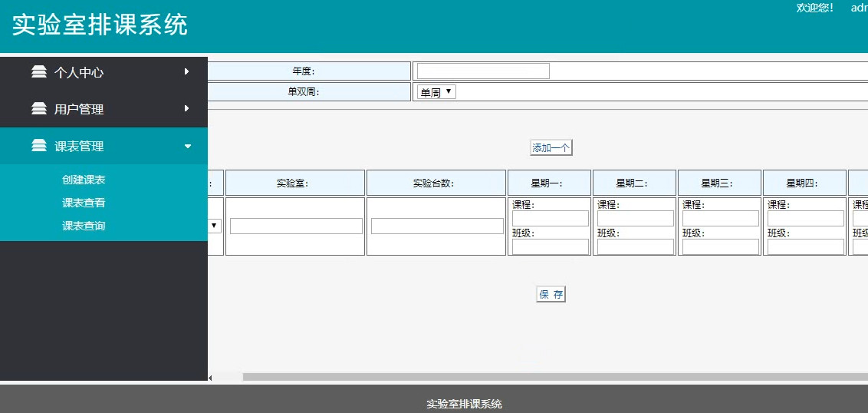Click the stack icon beside 用户管理
The height and width of the screenshot is (413, 868).
point(39,109)
